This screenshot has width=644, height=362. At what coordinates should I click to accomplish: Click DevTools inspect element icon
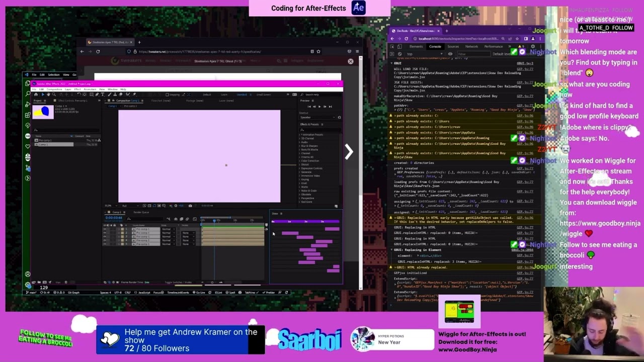pos(392,47)
